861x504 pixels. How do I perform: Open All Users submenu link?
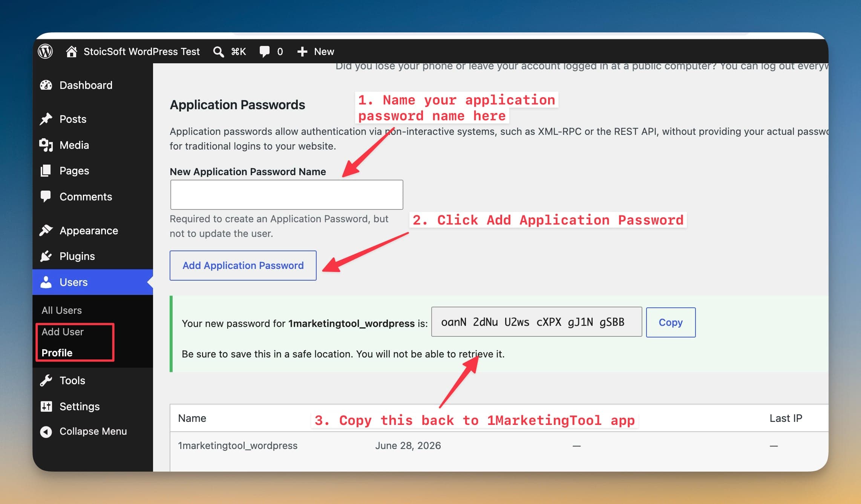pyautogui.click(x=61, y=310)
